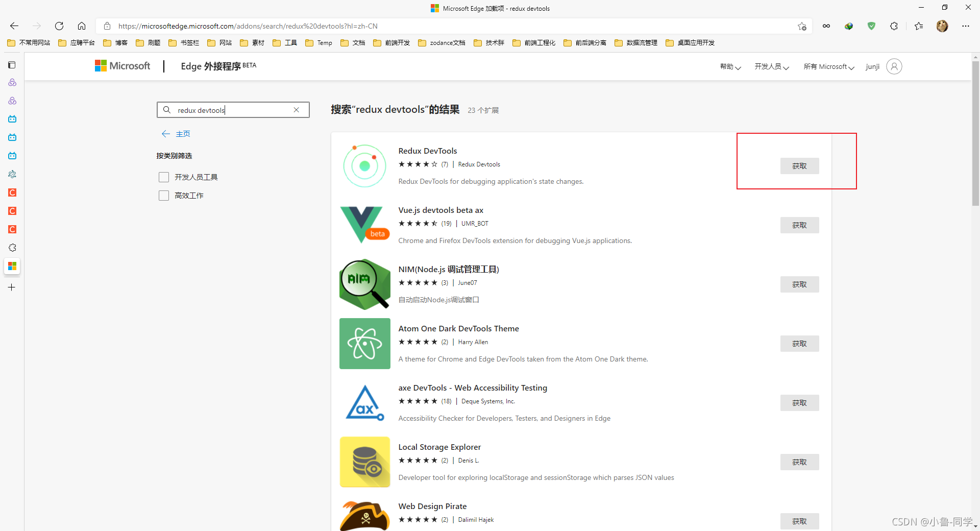The image size is (980, 531).
Task: Open the 应聘平台 bookmarks folder
Action: tap(77, 43)
